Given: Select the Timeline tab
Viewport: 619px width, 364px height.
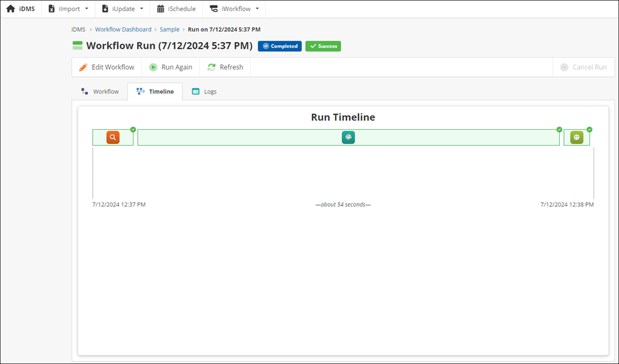Looking at the screenshot, I should pyautogui.click(x=155, y=91).
